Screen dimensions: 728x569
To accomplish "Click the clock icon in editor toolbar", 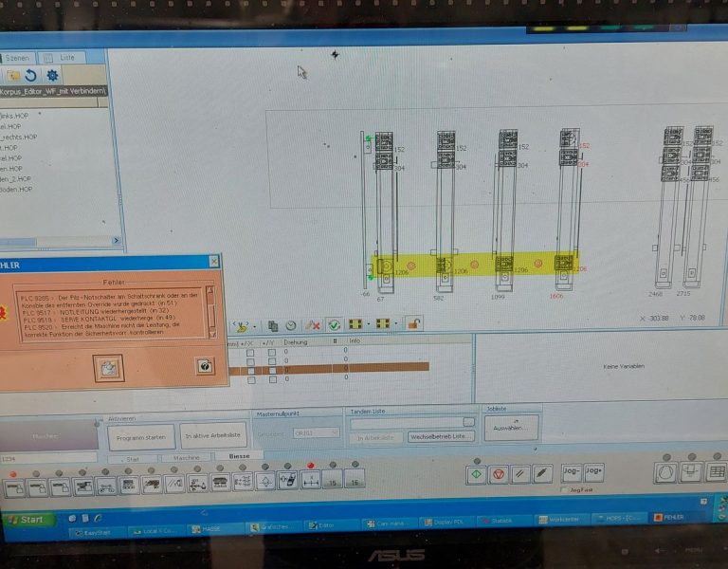I will click(x=291, y=325).
